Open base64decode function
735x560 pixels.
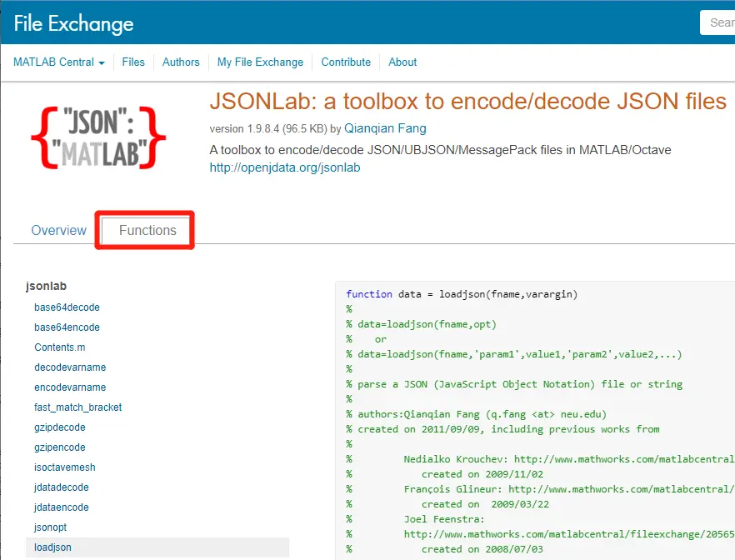tap(67, 307)
